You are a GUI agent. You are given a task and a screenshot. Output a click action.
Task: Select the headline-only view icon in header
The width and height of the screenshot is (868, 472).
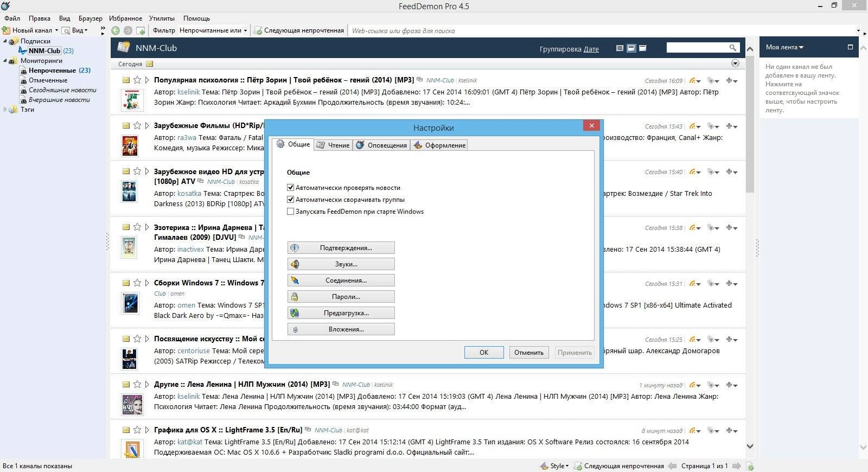point(643,48)
